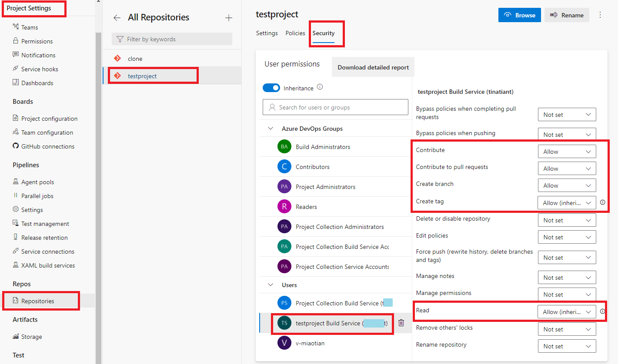Click the Rename button
The image size is (618, 364).
[x=567, y=15]
